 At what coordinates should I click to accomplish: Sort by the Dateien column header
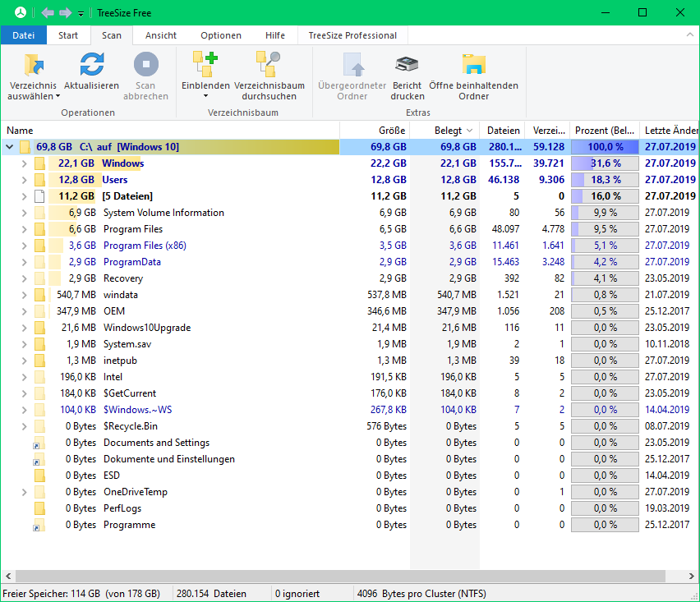tap(503, 131)
